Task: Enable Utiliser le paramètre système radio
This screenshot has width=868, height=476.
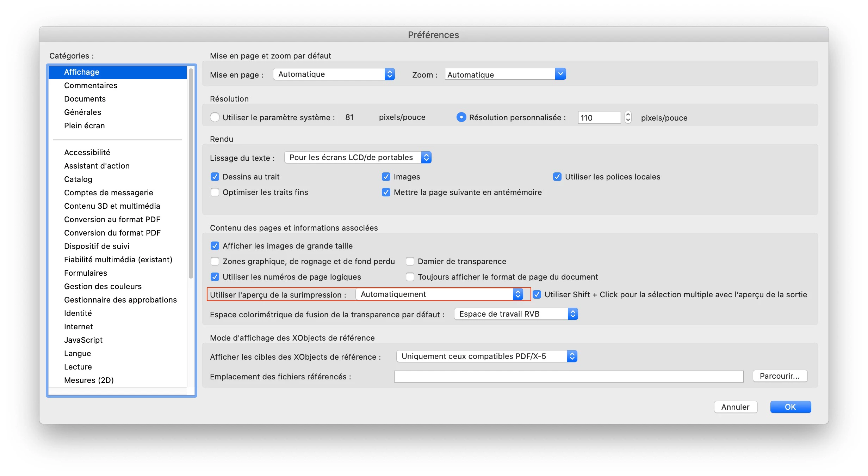Action: 215,117
